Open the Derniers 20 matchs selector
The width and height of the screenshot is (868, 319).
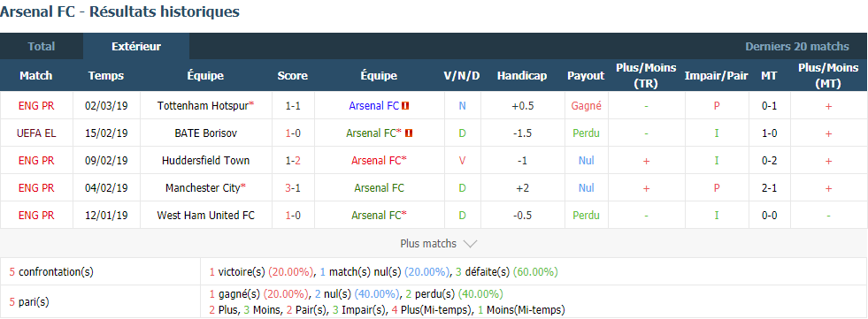coord(797,47)
